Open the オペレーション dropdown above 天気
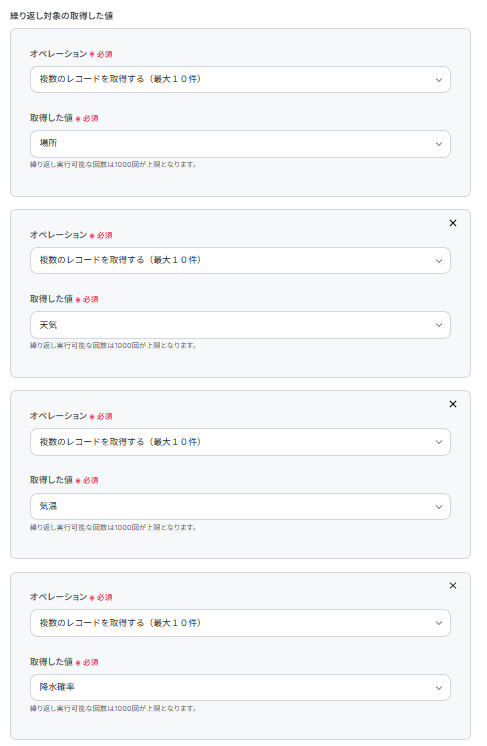The width and height of the screenshot is (487, 746). pyautogui.click(x=240, y=260)
